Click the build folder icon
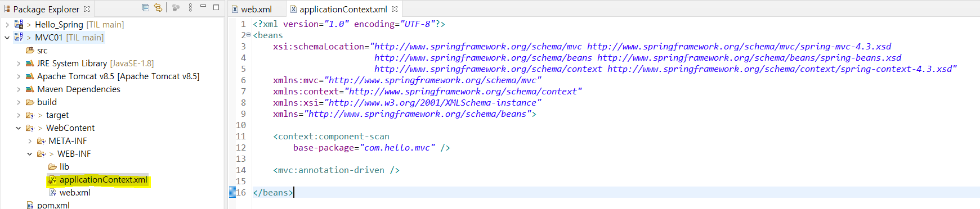 (x=30, y=102)
